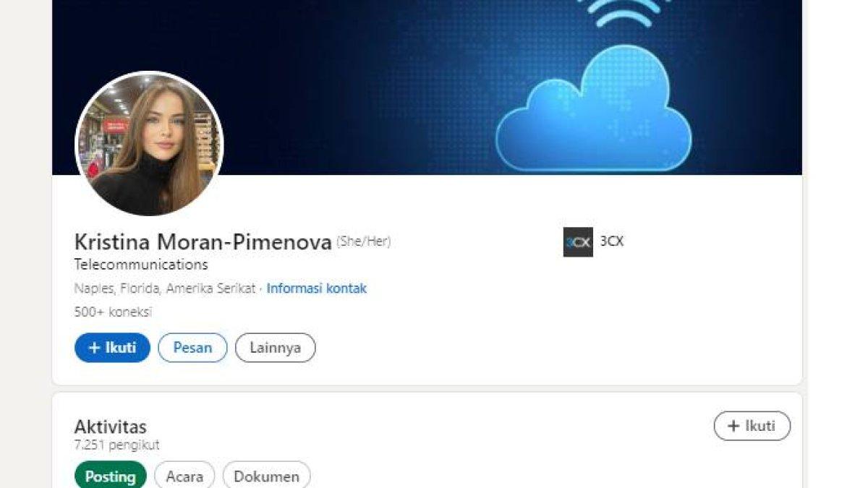The height and width of the screenshot is (488, 868).
Task: Click the Kristina Moran-Pimenova profile name
Action: pos(203,242)
